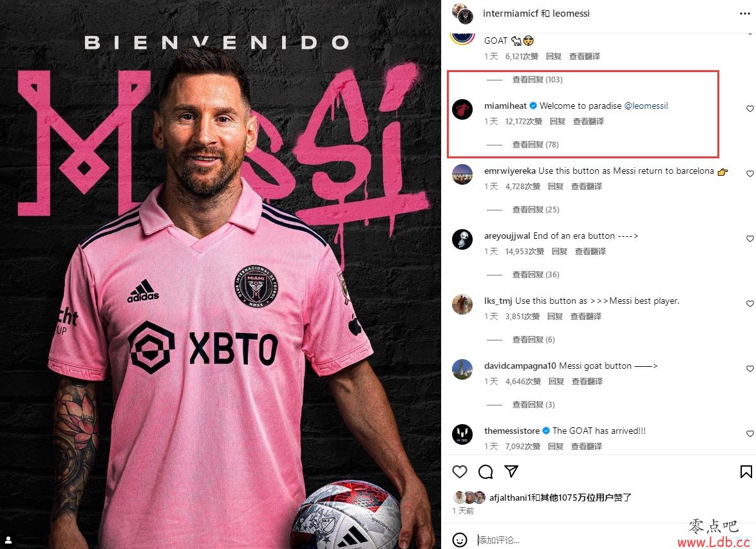Open the intermiamicf profile link in header

pos(511,14)
